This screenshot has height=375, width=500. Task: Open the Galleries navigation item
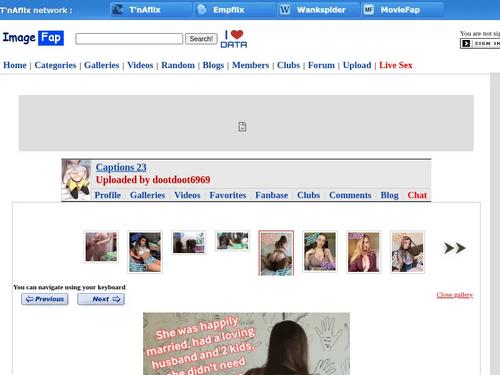102,65
